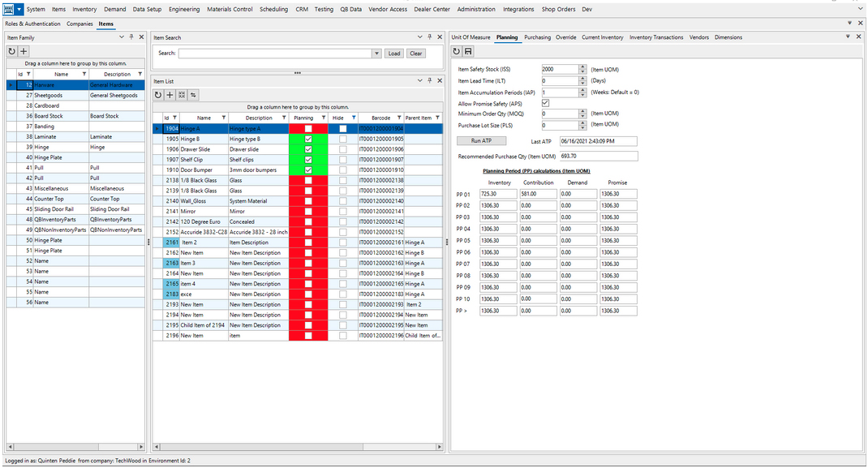Filter the Item Family Description column
Screen dimensions: 868x468
click(x=140, y=74)
